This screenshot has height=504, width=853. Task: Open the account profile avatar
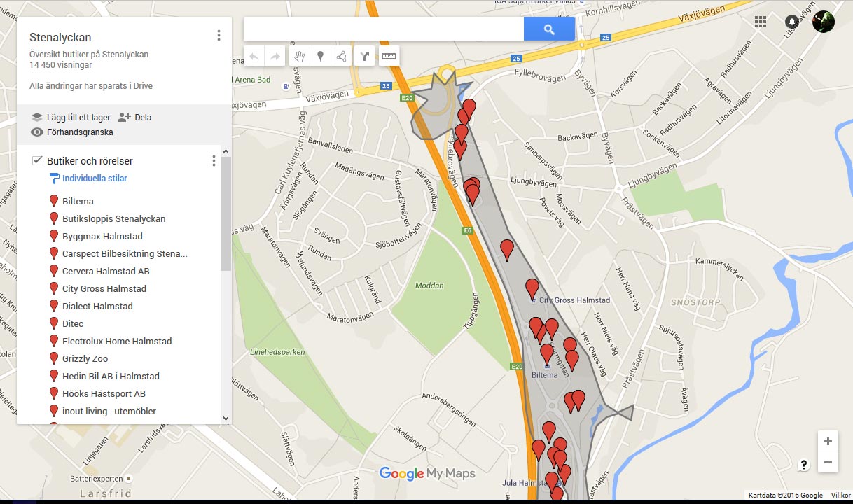click(823, 22)
